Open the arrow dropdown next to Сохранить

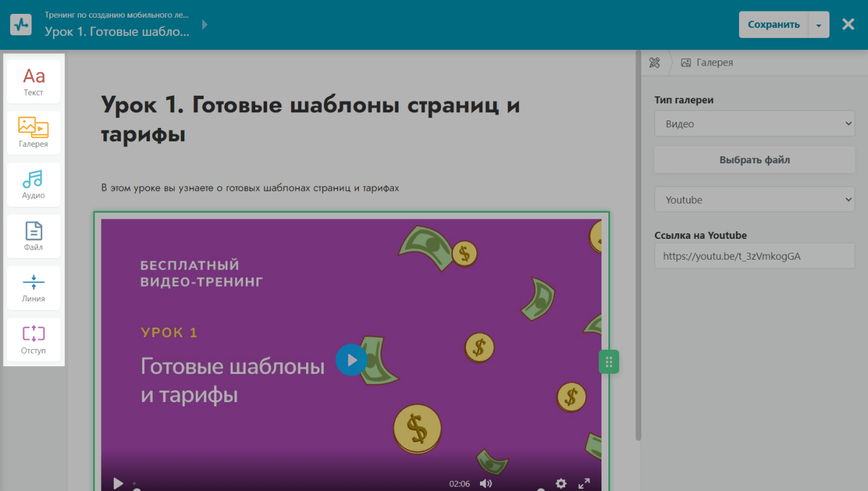pos(819,25)
